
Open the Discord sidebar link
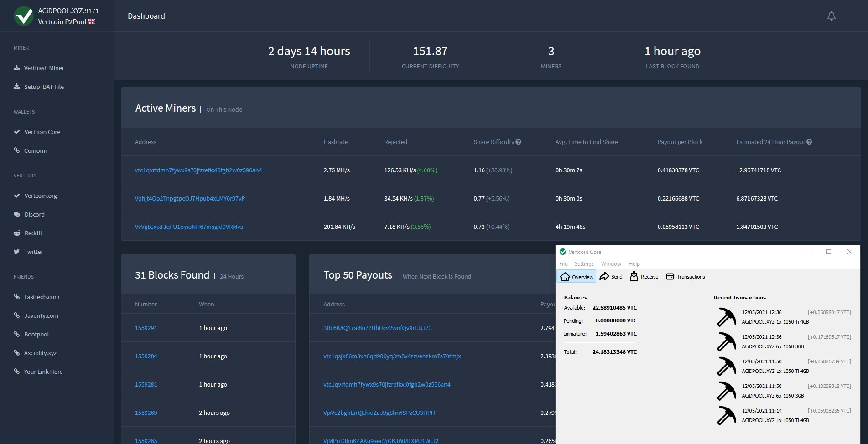click(34, 214)
